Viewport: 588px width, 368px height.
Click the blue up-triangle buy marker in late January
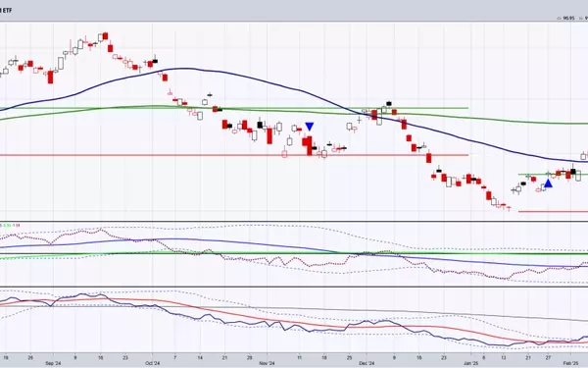click(x=548, y=184)
